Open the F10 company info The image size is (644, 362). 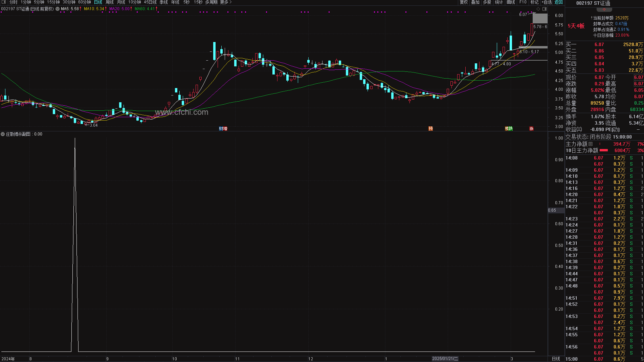[x=523, y=2]
